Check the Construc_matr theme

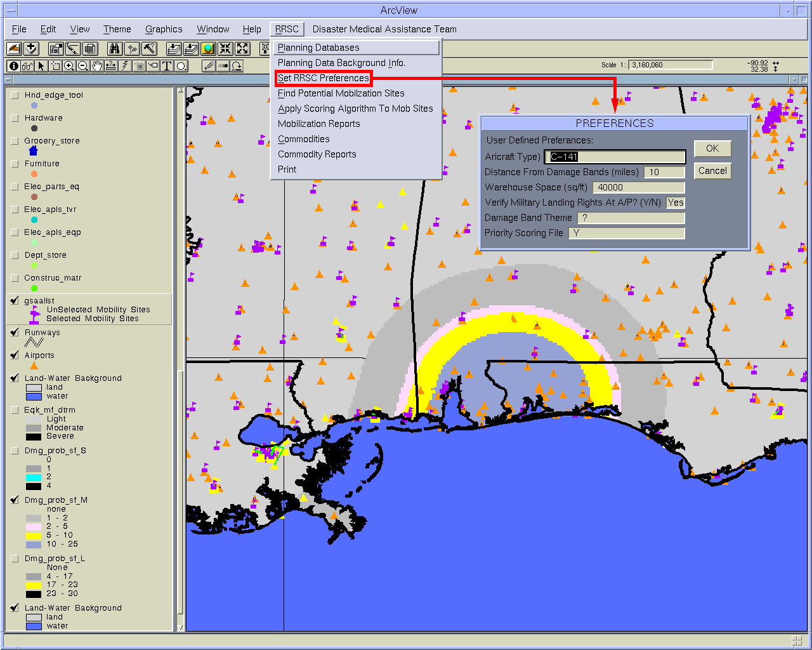15,278
